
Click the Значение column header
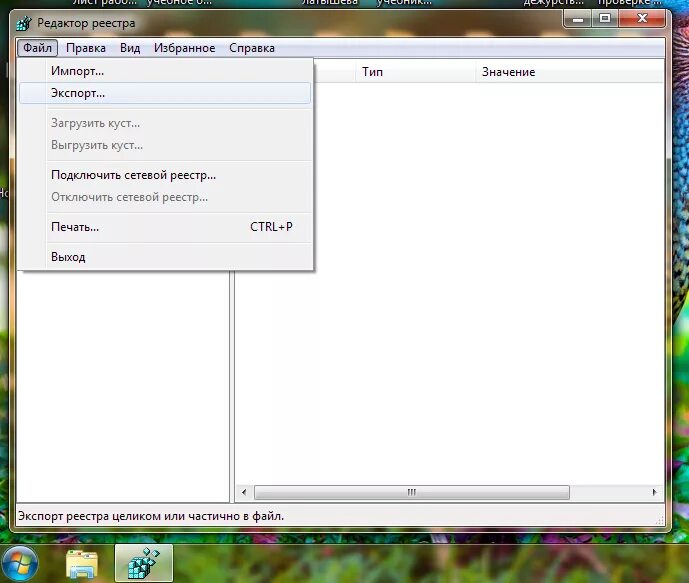[x=569, y=72]
